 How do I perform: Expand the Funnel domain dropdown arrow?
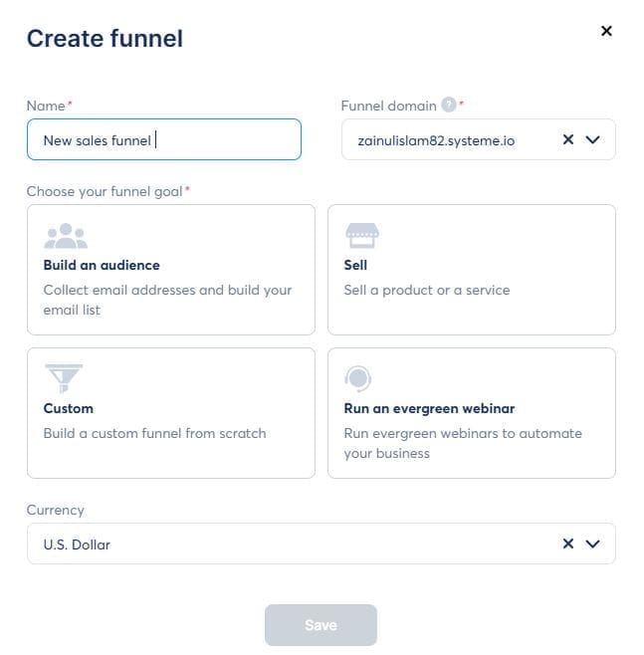593,140
